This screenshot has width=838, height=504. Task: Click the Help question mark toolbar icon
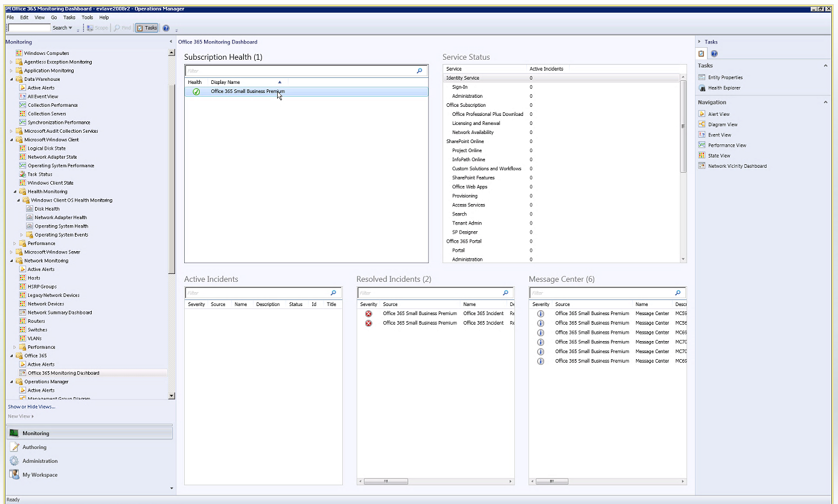(166, 28)
